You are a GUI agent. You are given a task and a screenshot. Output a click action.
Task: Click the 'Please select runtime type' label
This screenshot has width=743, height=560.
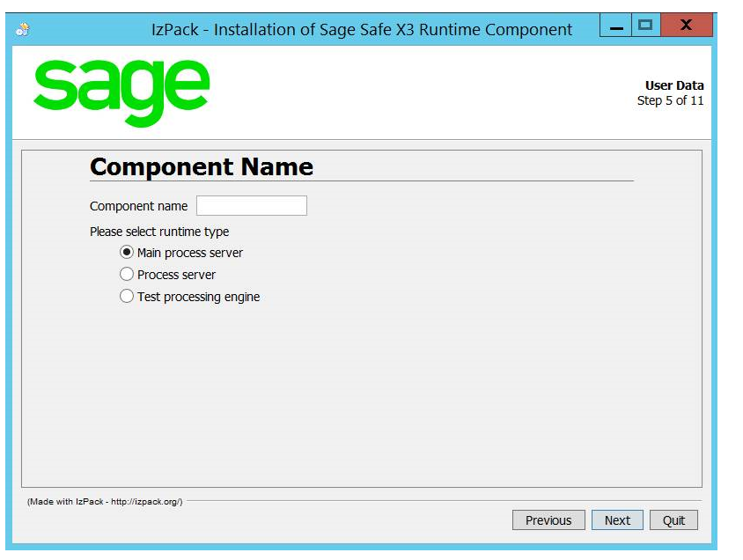159,232
